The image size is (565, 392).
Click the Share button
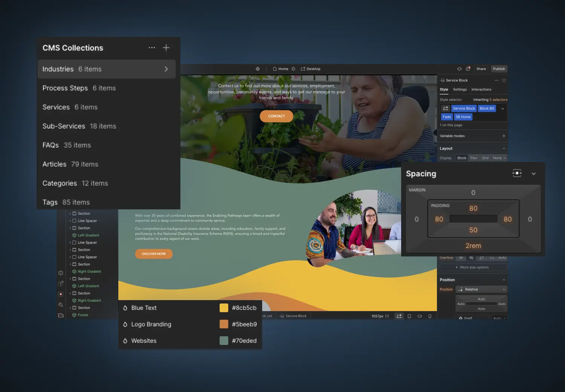[481, 69]
